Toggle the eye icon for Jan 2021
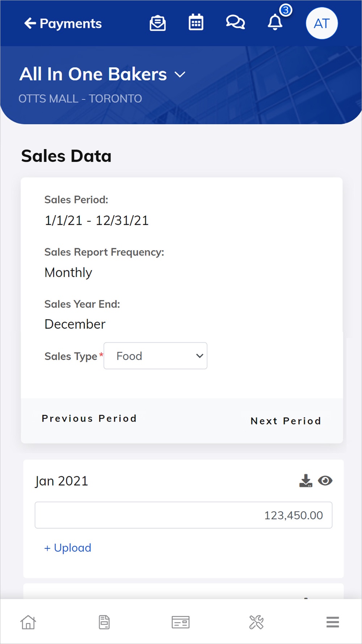The height and width of the screenshot is (644, 362). click(325, 481)
